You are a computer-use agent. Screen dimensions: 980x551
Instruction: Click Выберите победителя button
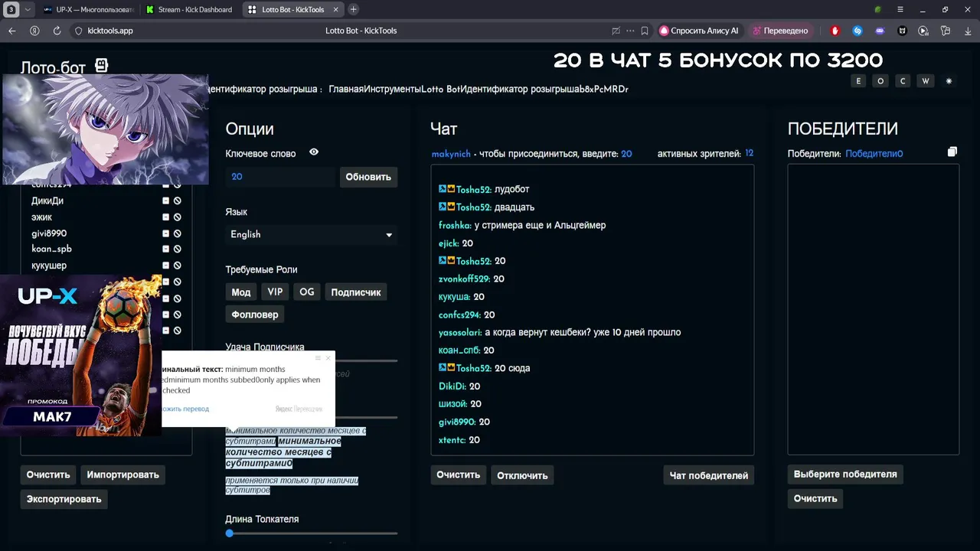tap(845, 474)
